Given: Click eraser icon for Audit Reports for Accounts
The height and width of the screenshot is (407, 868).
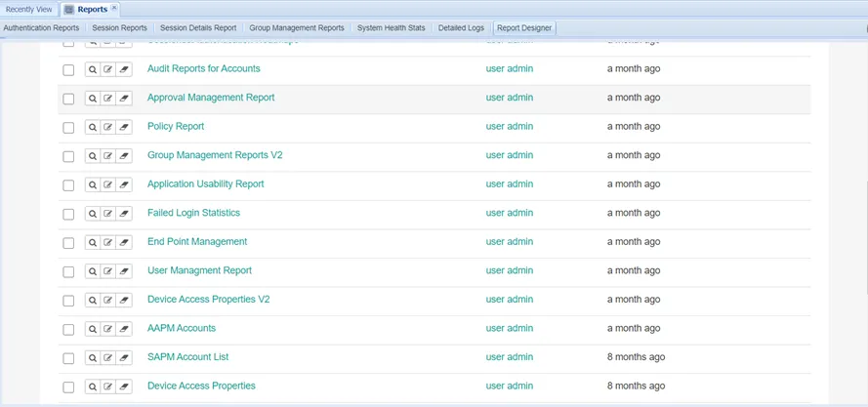Looking at the screenshot, I should click(x=124, y=69).
